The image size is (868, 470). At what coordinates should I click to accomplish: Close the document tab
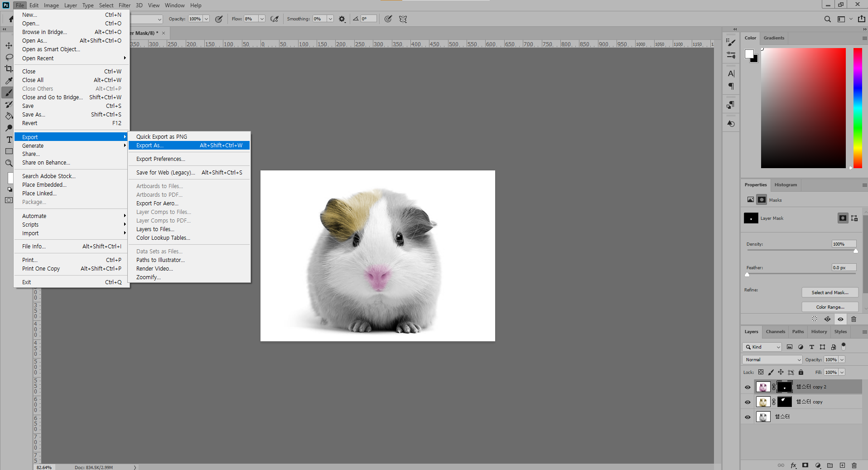[x=164, y=33]
